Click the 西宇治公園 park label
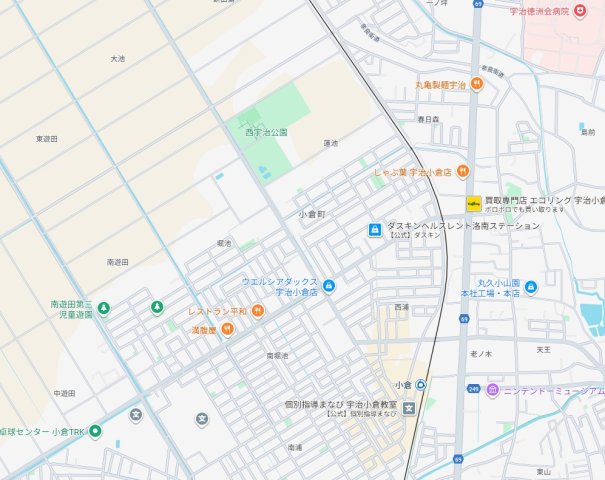The height and width of the screenshot is (480, 605). point(267,132)
